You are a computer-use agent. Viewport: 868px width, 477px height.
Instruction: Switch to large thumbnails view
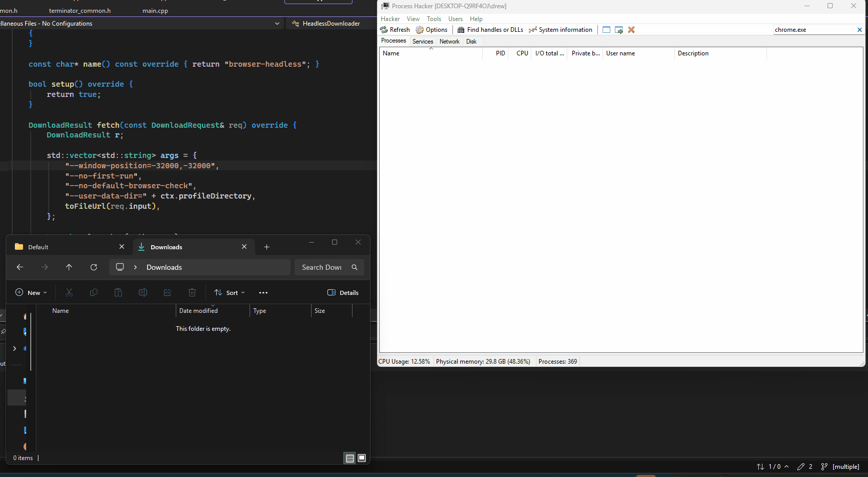click(x=362, y=458)
